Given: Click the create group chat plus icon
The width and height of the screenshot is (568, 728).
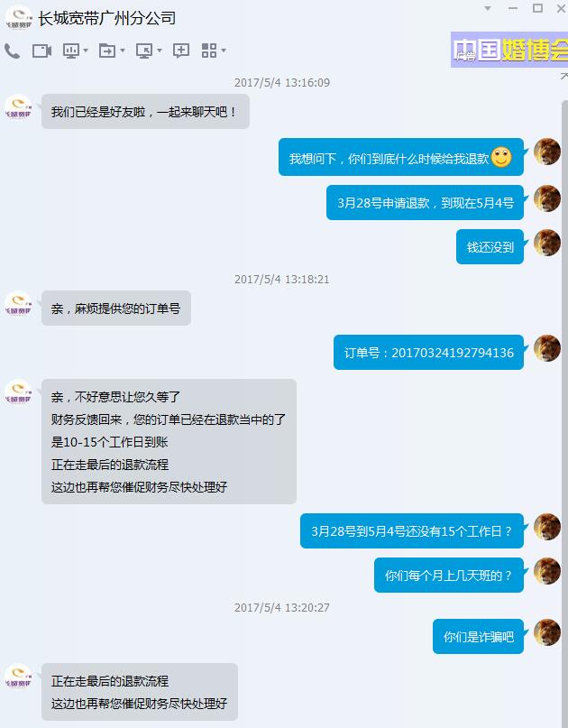Looking at the screenshot, I should click(x=181, y=51).
